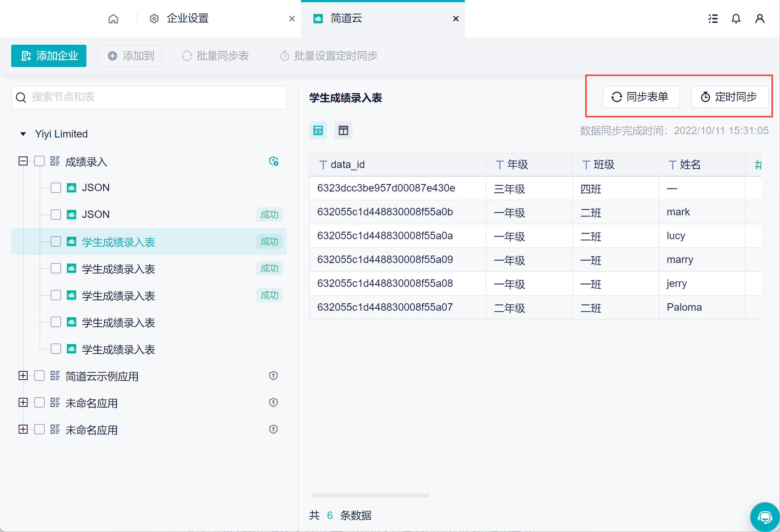Screen dimensions: 780x532
Task: Click the home icon in tab bar
Action: point(113,19)
